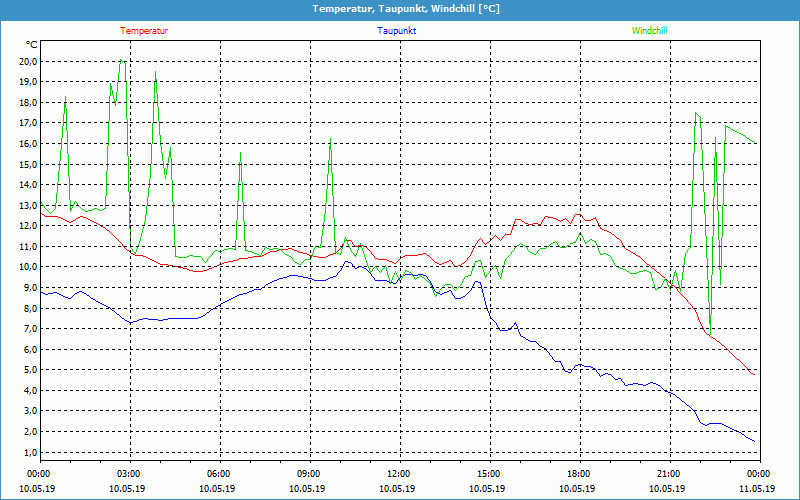
Task: Click the red Temperatur legend label
Action: pos(144,31)
